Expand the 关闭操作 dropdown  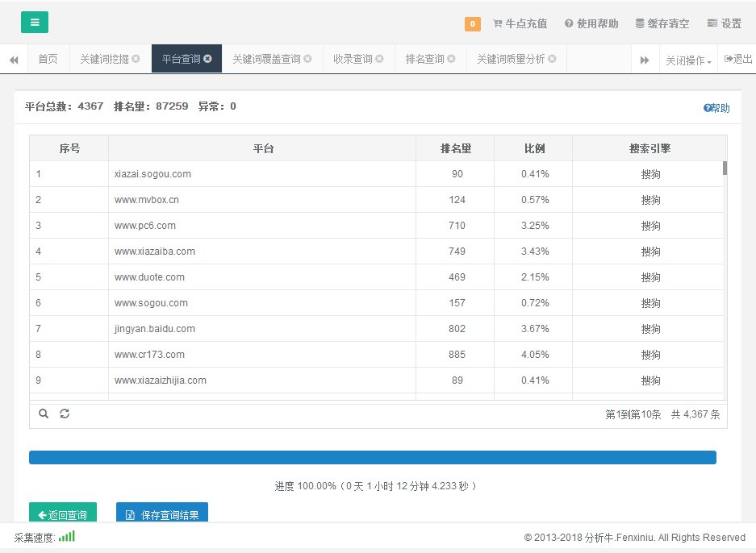(x=687, y=60)
